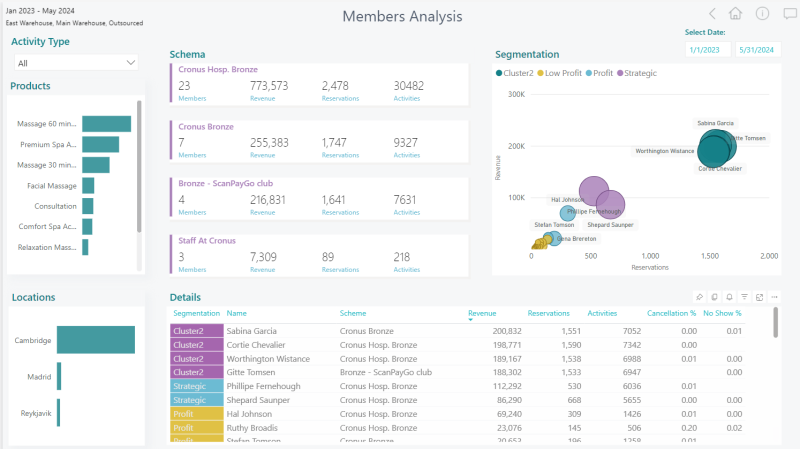800x449 pixels.
Task: Toggle the Strategic legend item
Action: [637, 73]
